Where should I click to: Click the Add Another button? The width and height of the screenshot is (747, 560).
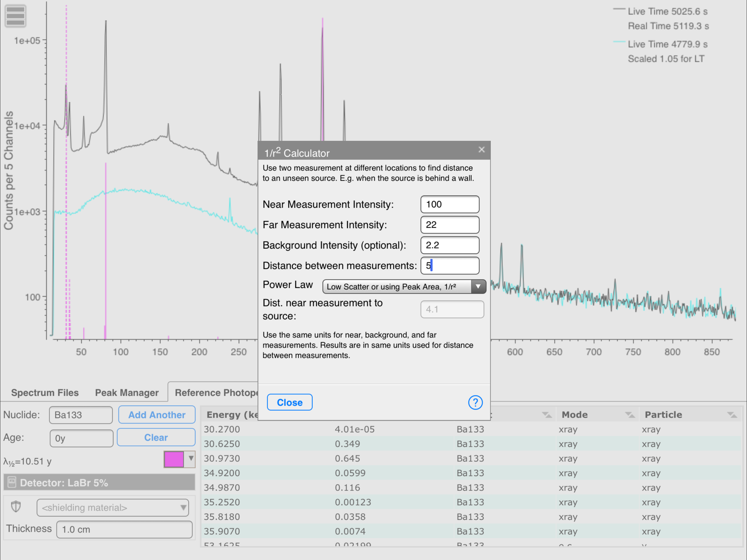[x=157, y=415]
